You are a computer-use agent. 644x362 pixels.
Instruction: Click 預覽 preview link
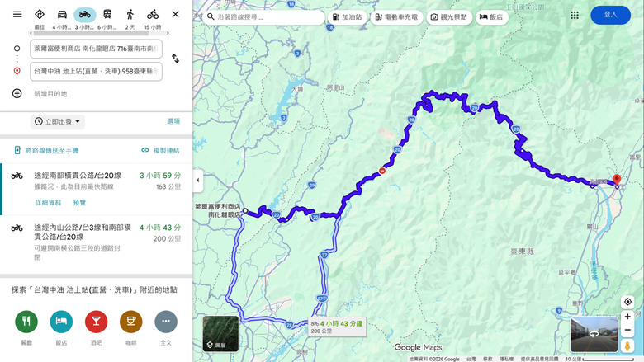point(80,203)
